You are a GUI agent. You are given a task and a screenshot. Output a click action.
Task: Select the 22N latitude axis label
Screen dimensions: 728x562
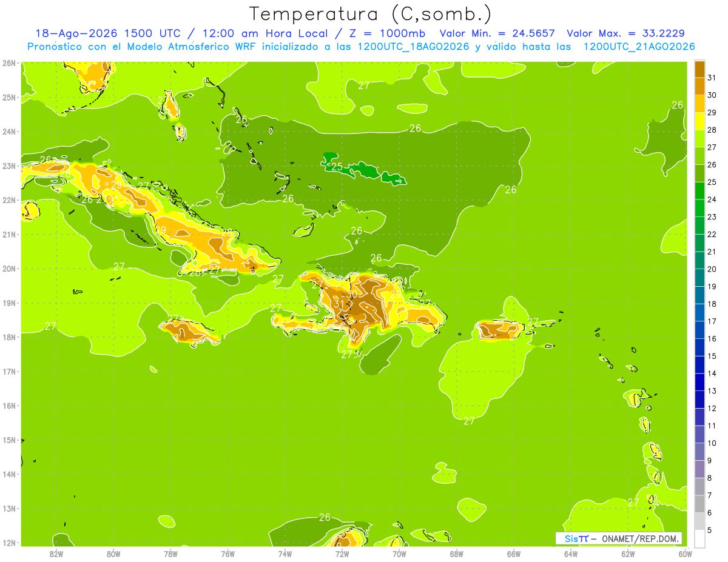tap(8, 200)
